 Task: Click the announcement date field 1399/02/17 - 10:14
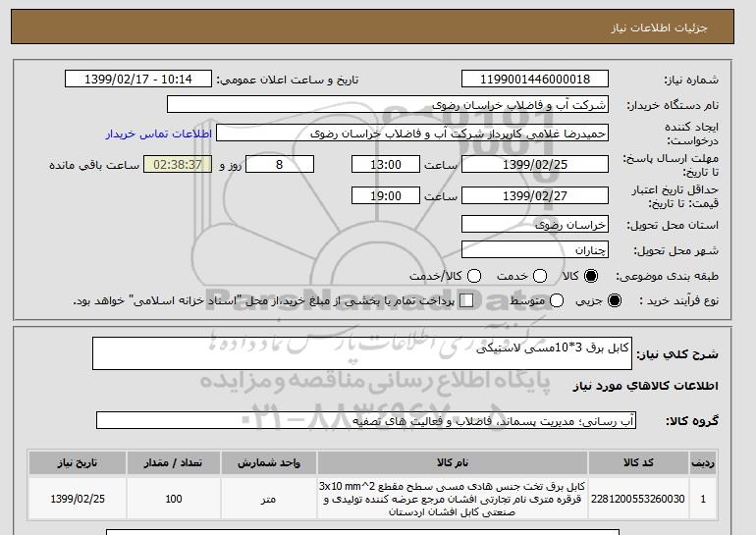(138, 80)
